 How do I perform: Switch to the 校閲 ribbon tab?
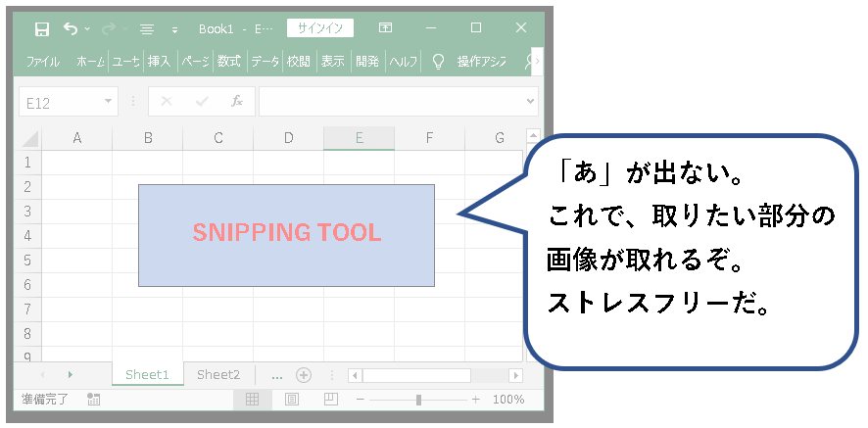tap(299, 62)
